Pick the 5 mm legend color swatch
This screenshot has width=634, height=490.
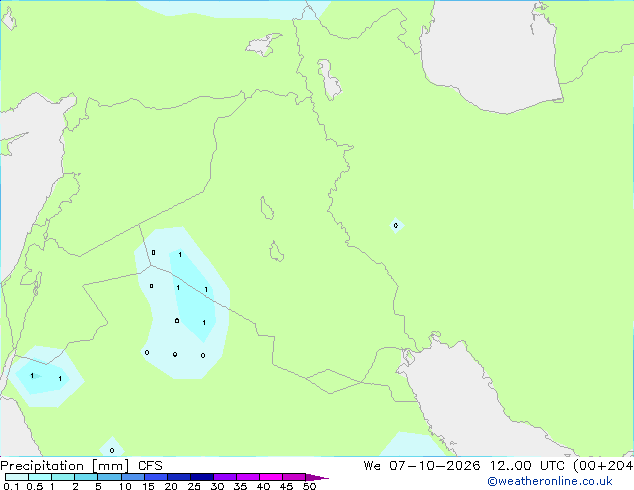tap(109, 477)
